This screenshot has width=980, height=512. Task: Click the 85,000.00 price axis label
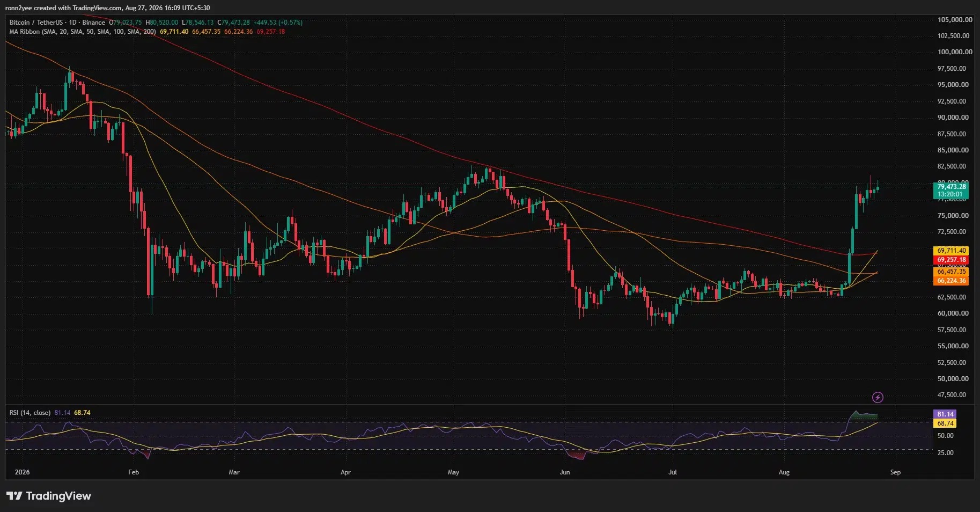[953, 150]
